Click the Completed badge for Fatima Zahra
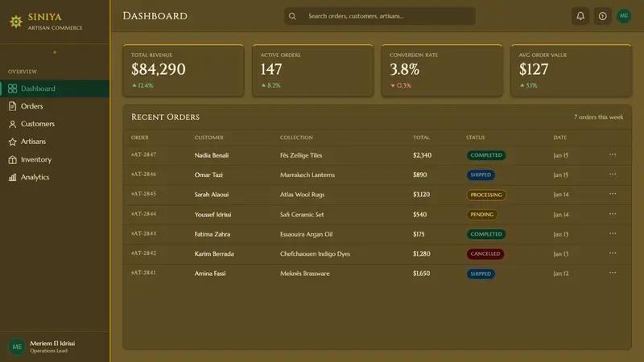Screen dimensions: 644x362 point(486,234)
